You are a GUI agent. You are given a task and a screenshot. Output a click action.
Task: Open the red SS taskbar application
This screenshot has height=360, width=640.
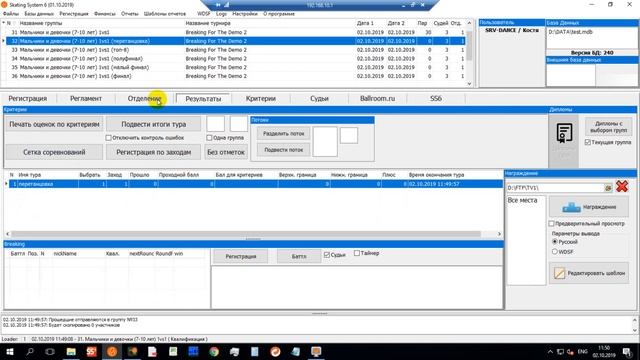(x=91, y=351)
